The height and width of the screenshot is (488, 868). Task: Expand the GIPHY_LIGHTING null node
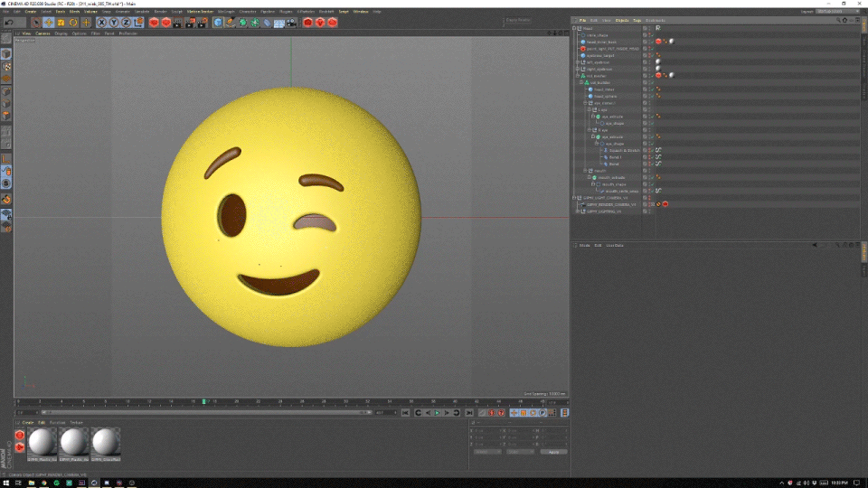point(578,211)
